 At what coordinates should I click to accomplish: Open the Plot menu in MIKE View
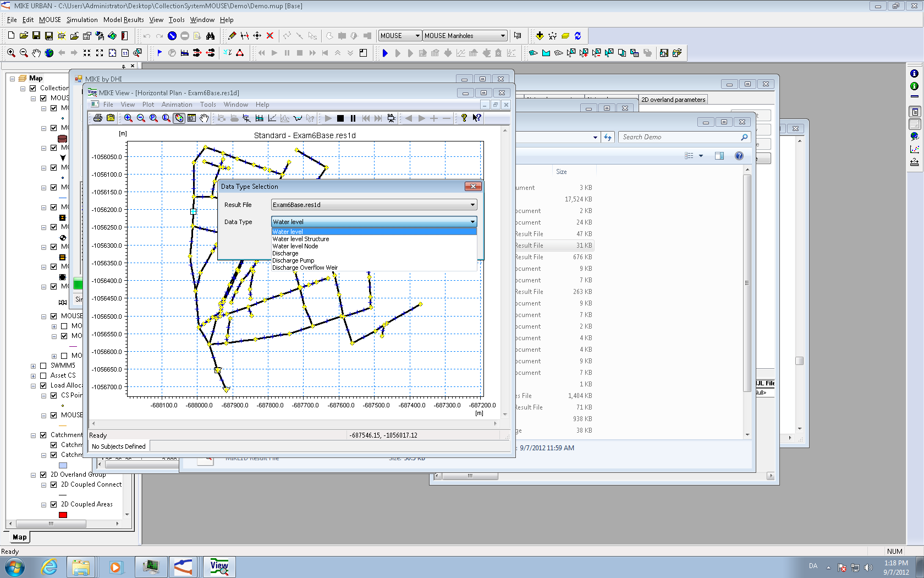point(148,105)
